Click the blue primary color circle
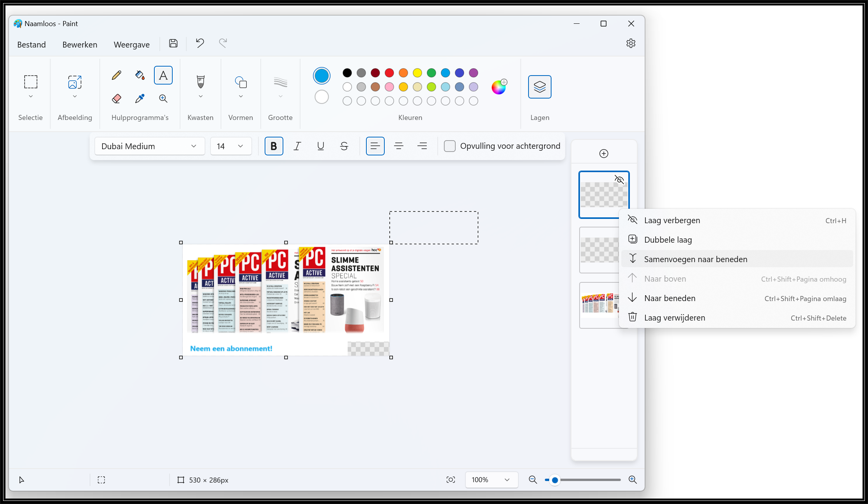This screenshot has width=868, height=504. coord(322,76)
